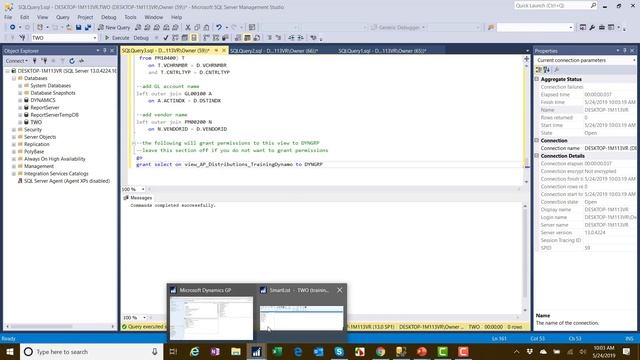The height and width of the screenshot is (360, 640).
Task: Click the Paste clipboard icon
Action: point(207,27)
